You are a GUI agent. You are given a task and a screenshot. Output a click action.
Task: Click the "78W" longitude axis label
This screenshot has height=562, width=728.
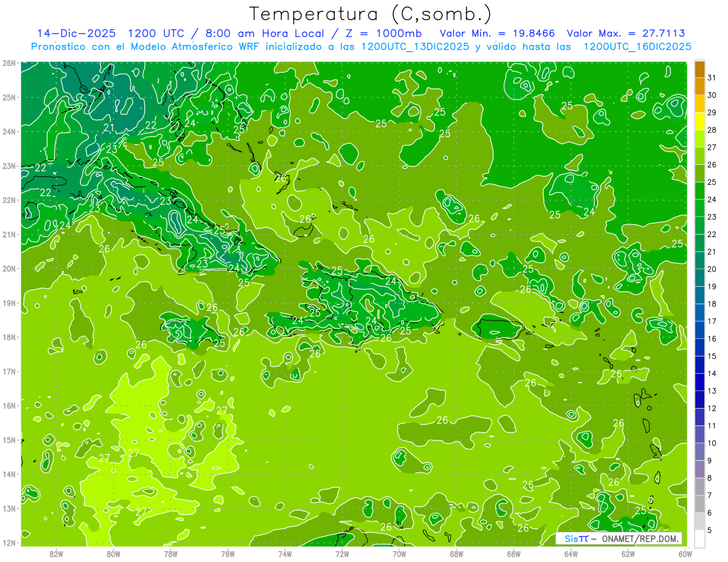[x=170, y=554]
